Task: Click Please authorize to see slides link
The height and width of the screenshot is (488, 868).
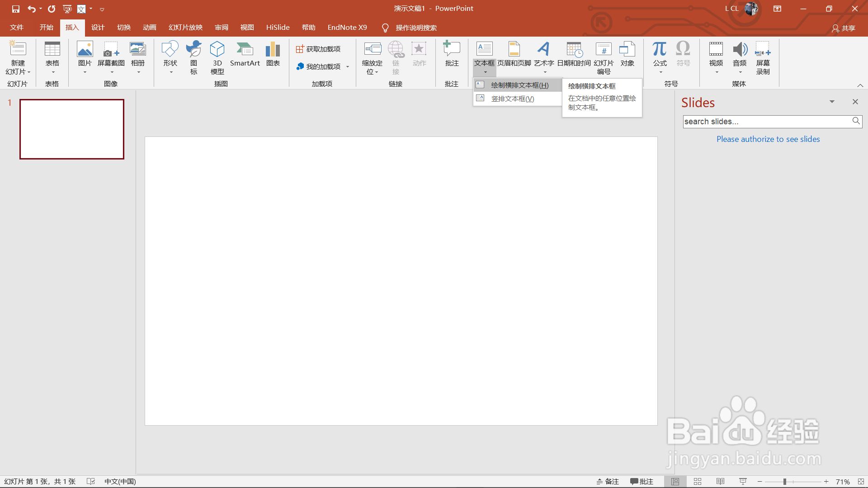Action: pyautogui.click(x=768, y=139)
